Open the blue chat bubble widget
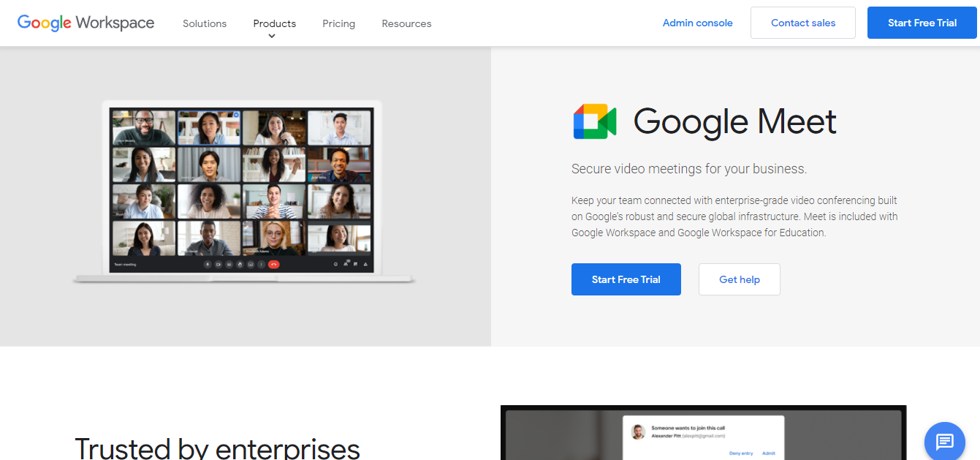The height and width of the screenshot is (460, 980). (945, 442)
